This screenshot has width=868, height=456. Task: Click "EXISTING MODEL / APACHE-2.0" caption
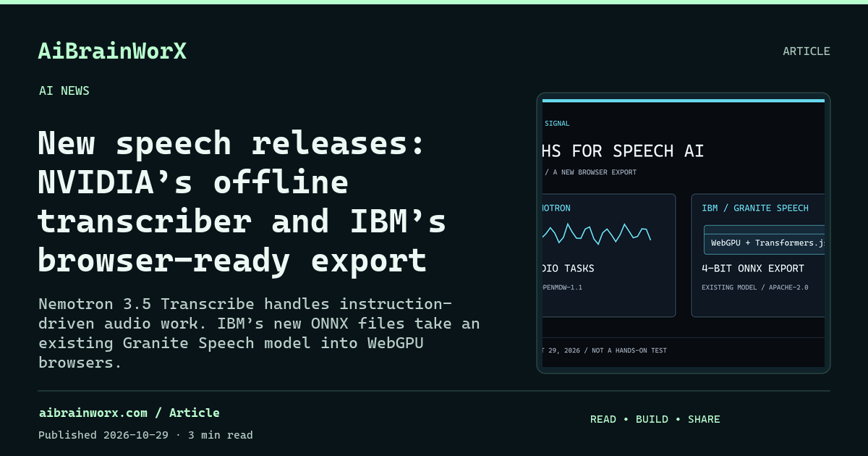tap(755, 287)
